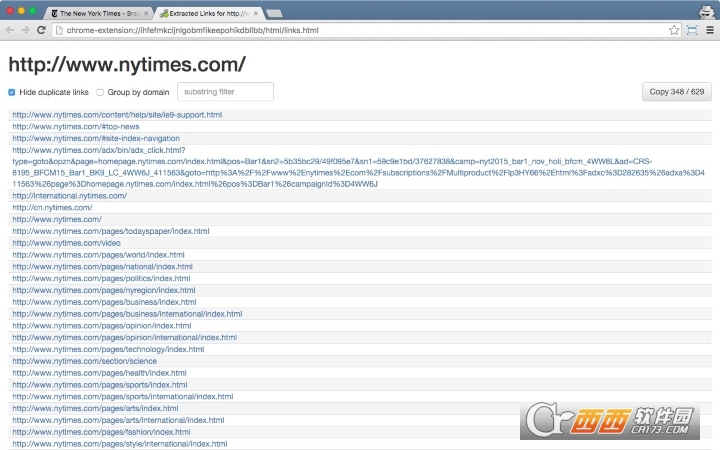Go back with the browser back arrow

pyautogui.click(x=10, y=30)
